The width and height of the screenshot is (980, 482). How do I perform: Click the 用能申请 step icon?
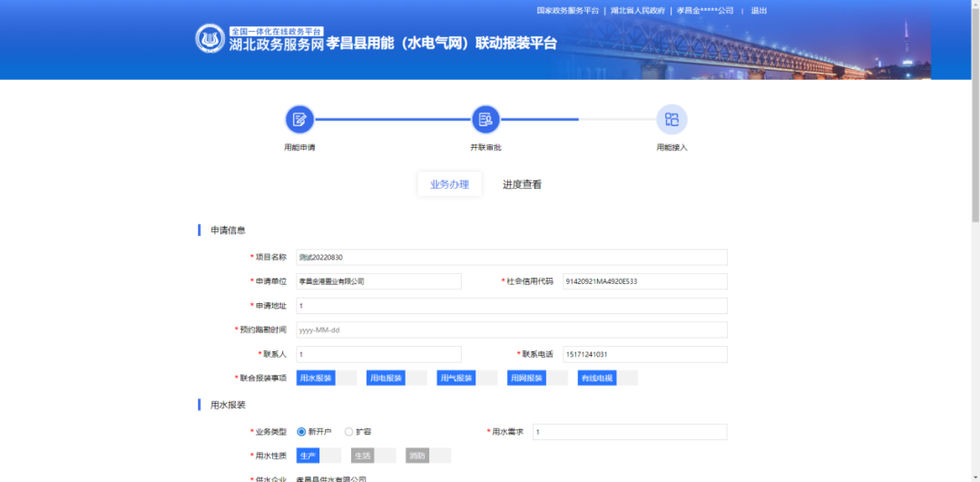(299, 119)
